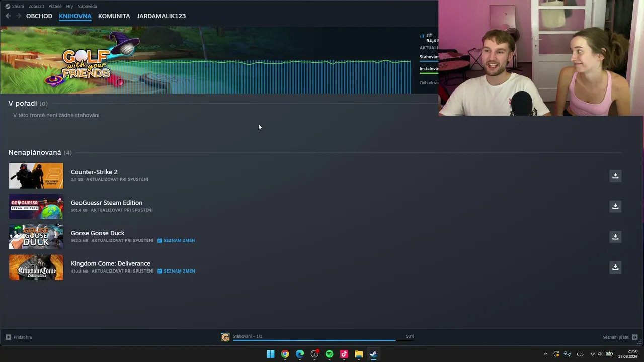Open the Windows Start menu
The image size is (644, 362).
click(x=270, y=354)
